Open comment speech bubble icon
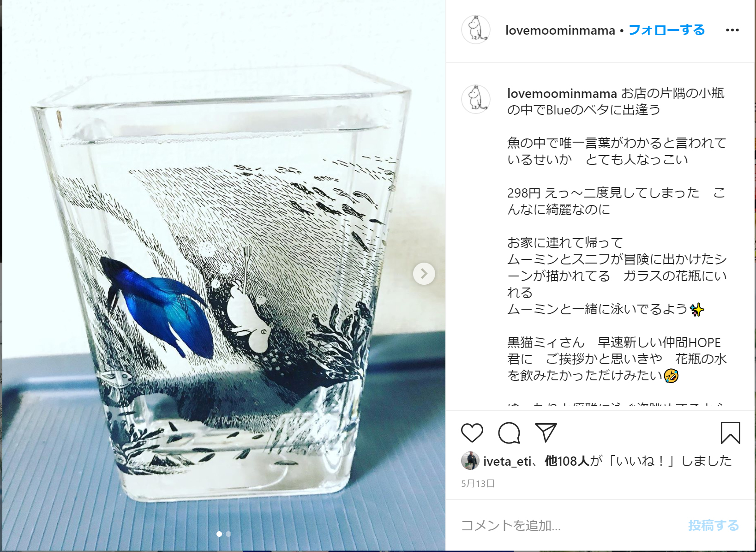 coord(509,433)
